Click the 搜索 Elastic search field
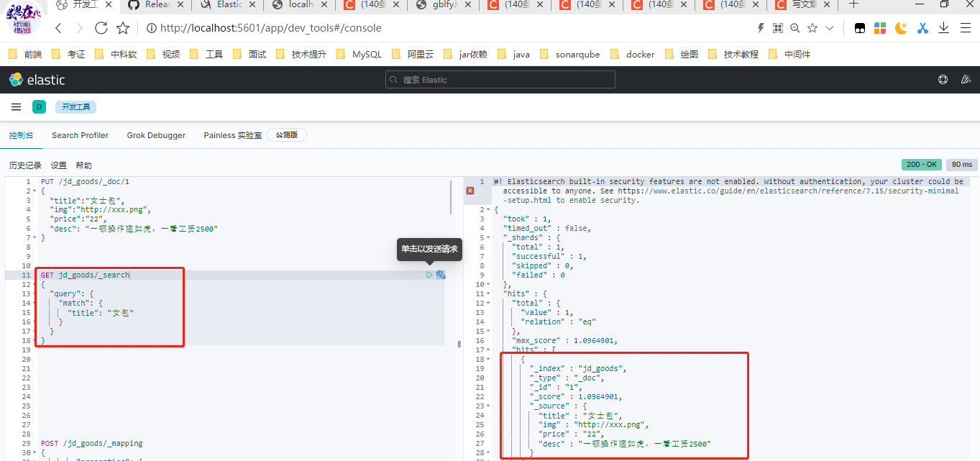Viewport: 980px width, 461px height. 500,80
